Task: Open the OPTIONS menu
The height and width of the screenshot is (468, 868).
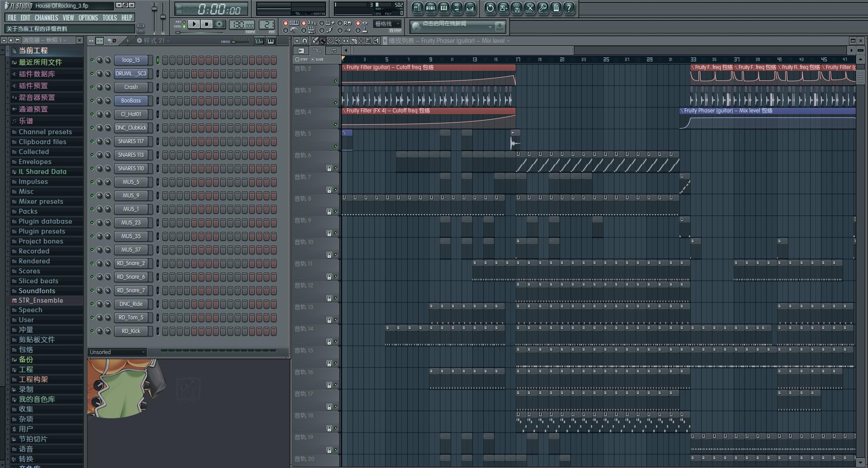Action: [x=88, y=18]
